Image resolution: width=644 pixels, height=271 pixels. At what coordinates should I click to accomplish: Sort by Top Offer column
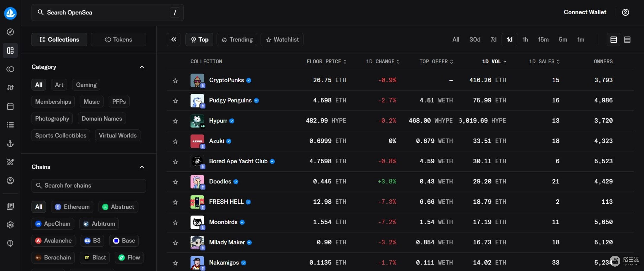[436, 61]
